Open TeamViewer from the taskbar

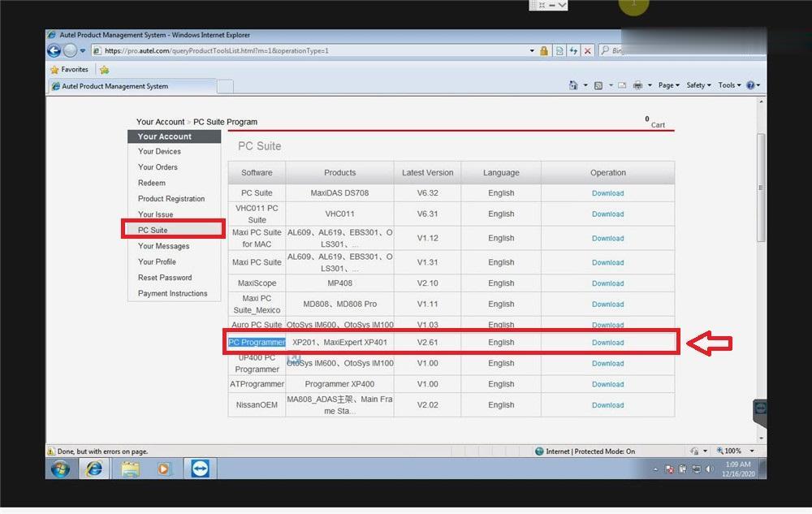coord(200,469)
